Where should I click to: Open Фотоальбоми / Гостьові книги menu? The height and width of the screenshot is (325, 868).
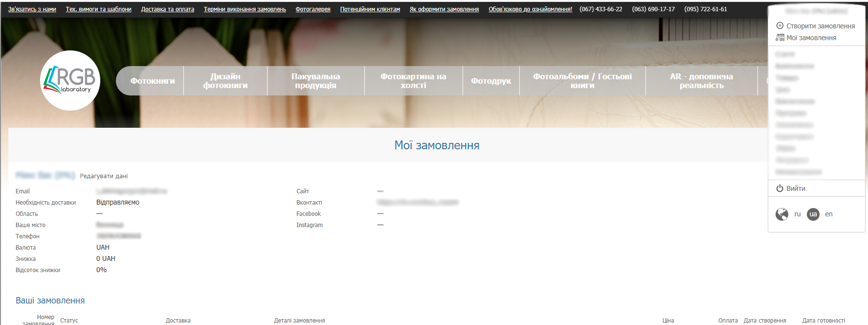(x=582, y=81)
